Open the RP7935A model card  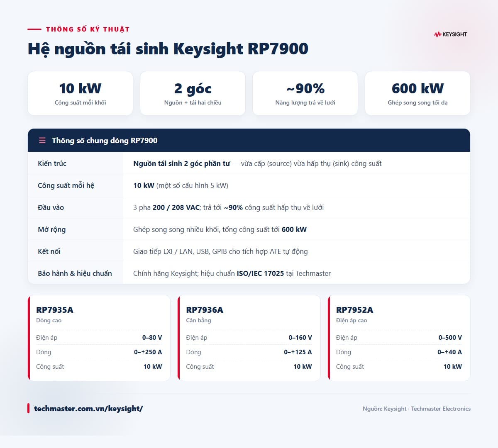point(99,338)
